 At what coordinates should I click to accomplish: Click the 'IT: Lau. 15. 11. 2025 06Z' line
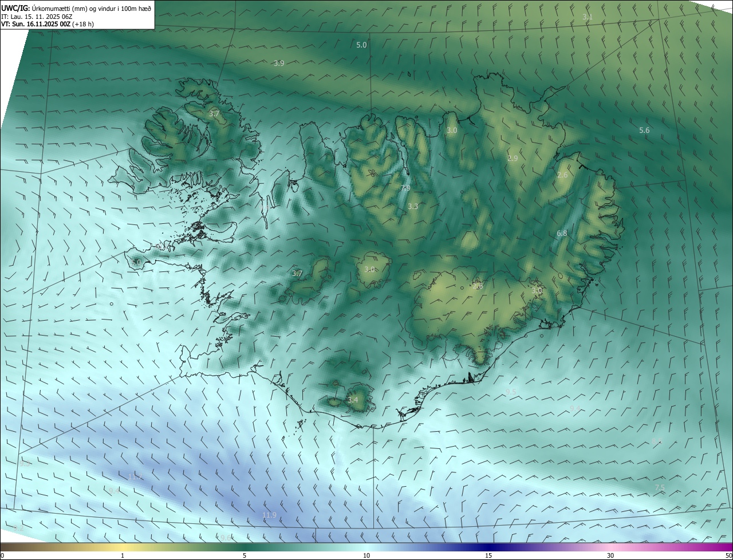(x=38, y=17)
